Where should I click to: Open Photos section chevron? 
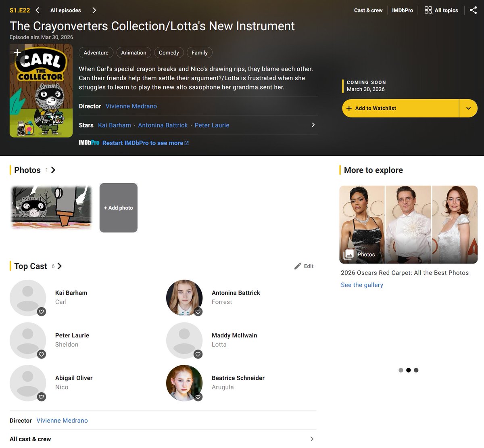click(x=53, y=170)
